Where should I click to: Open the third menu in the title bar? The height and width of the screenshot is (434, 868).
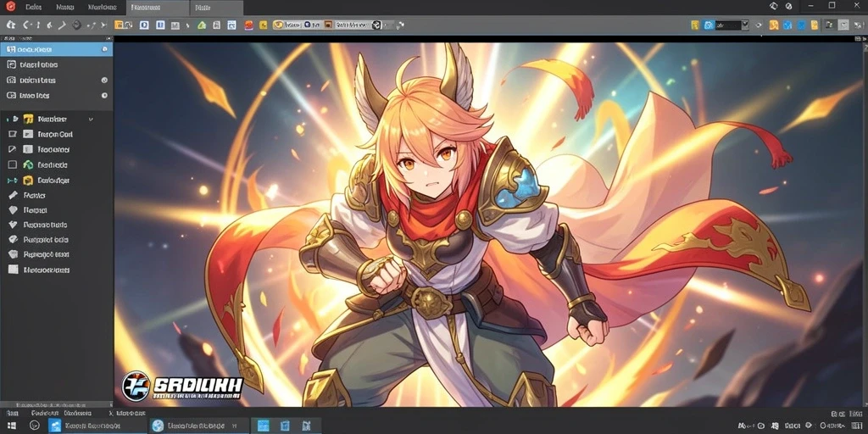click(x=103, y=7)
